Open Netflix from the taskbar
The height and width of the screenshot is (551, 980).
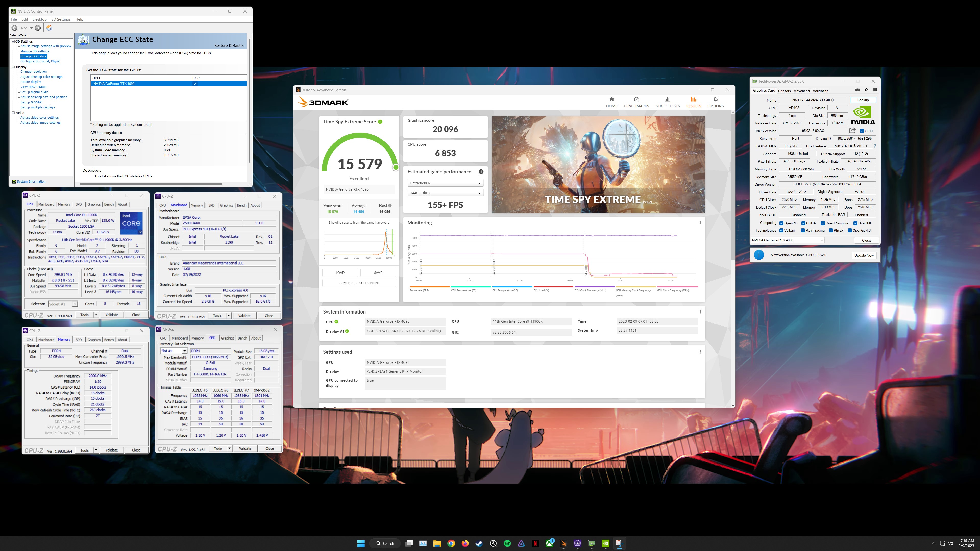(x=535, y=543)
